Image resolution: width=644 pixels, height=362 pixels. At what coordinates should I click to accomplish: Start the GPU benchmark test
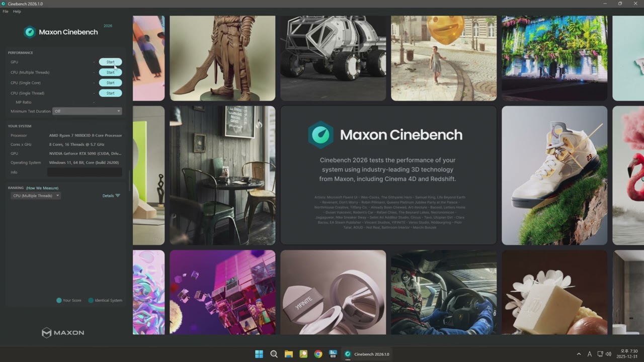pyautogui.click(x=110, y=62)
